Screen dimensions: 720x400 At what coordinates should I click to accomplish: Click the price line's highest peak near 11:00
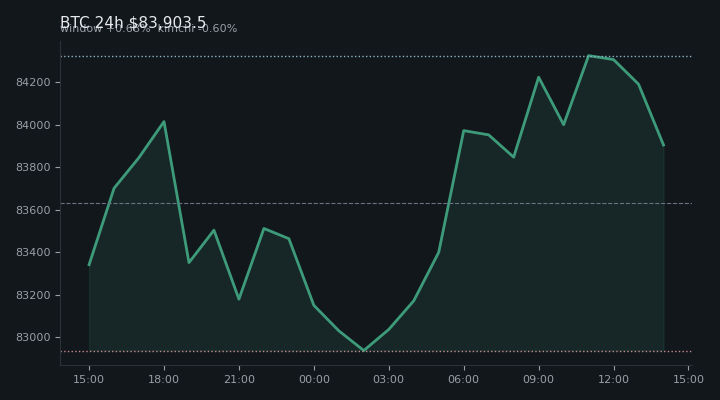pyautogui.click(x=589, y=56)
